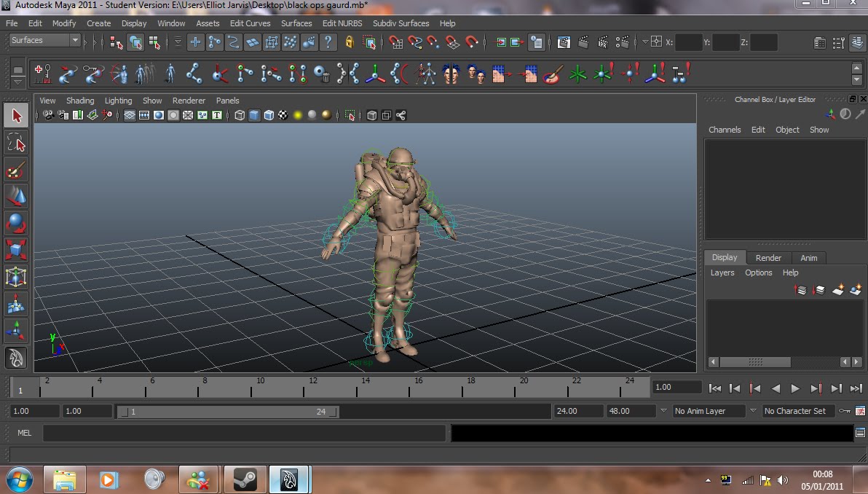The width and height of the screenshot is (868, 494).
Task: Open the Edit NURBS menu
Action: 342,23
